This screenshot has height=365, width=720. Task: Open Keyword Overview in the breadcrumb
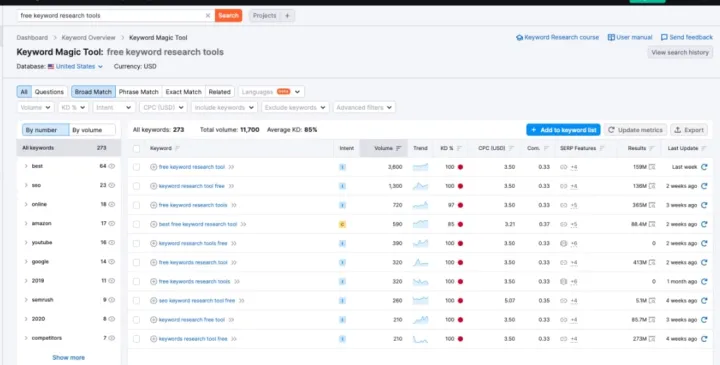pyautogui.click(x=89, y=38)
